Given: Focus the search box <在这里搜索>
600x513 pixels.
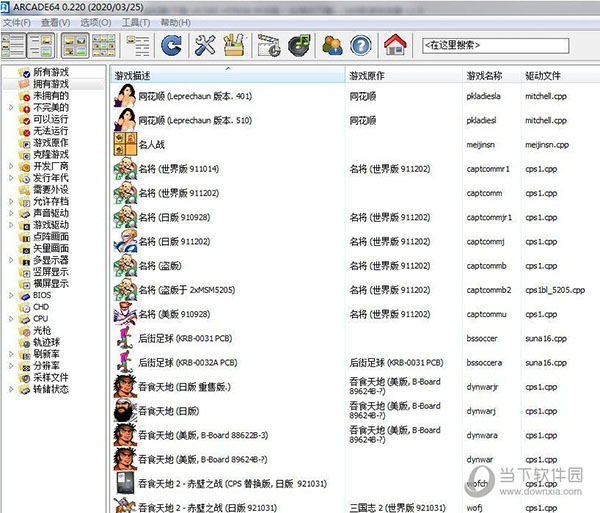Looking at the screenshot, I should (x=495, y=46).
